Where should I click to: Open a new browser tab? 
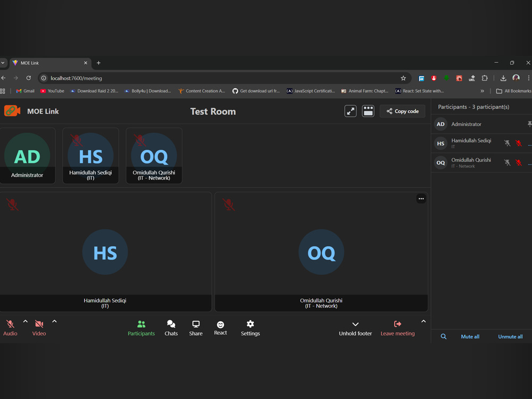(98, 63)
